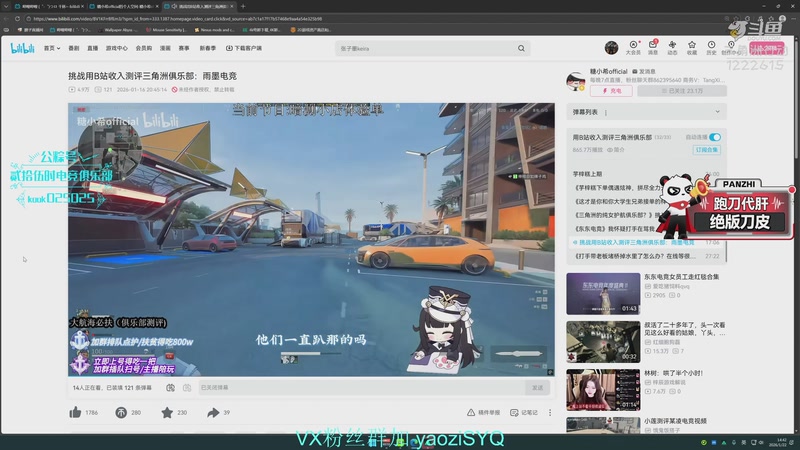The height and width of the screenshot is (450, 800).
Task: Open the 大会员 membership icon
Action: tap(633, 47)
